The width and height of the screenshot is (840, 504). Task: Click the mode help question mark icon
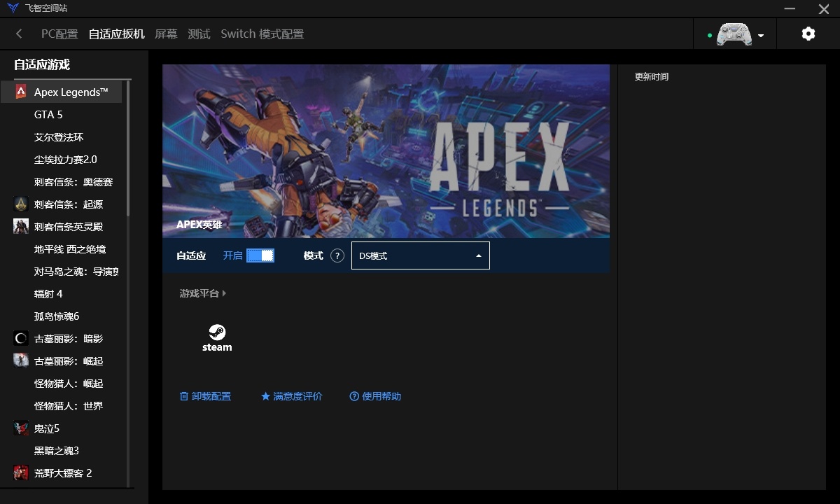337,255
